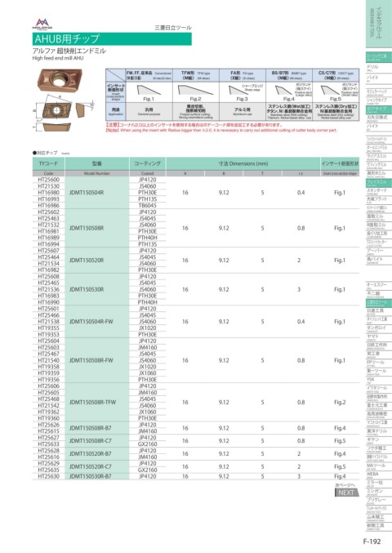Open the タンガロイ maker tab
The width and height of the screenshot is (392, 553).
(x=378, y=328)
